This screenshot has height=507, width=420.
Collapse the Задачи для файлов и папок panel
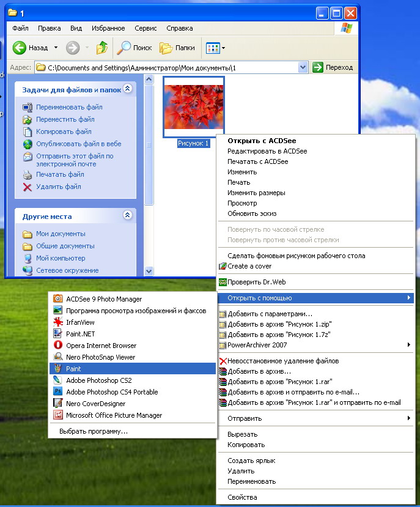tap(127, 89)
